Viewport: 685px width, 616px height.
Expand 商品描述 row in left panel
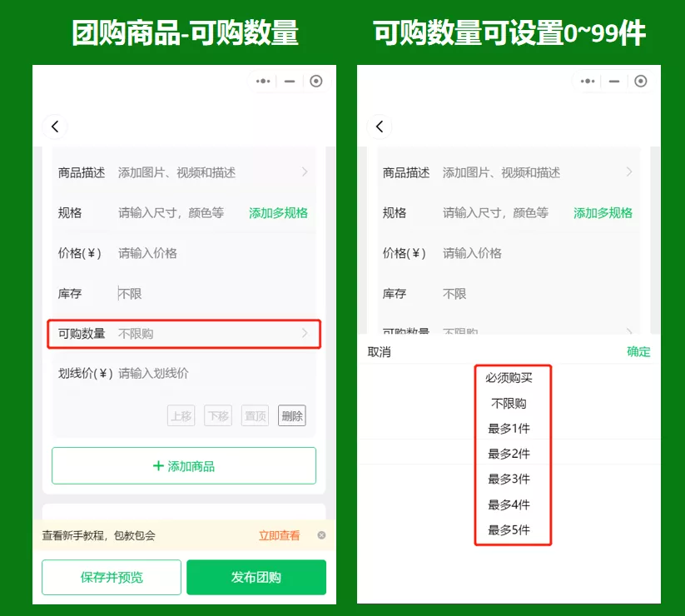coord(184,172)
